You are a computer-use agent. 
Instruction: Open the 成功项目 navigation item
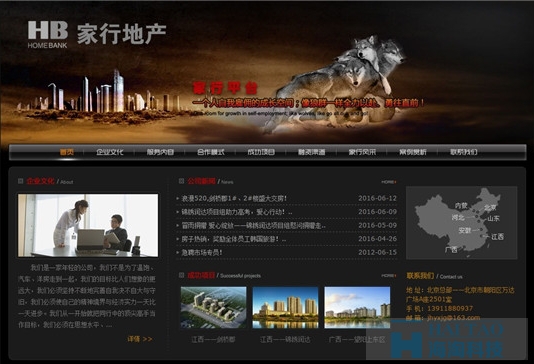pyautogui.click(x=261, y=152)
